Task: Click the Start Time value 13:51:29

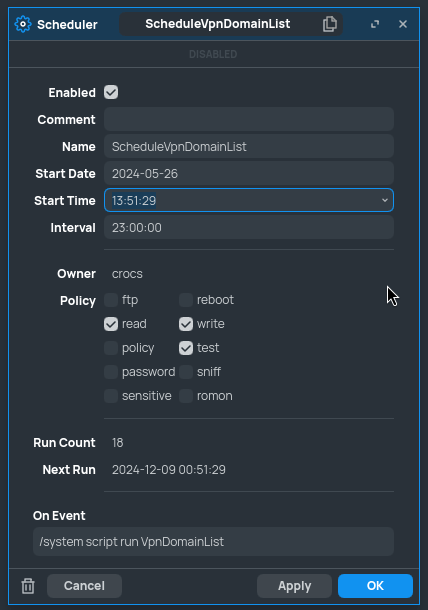Action: 134,201
